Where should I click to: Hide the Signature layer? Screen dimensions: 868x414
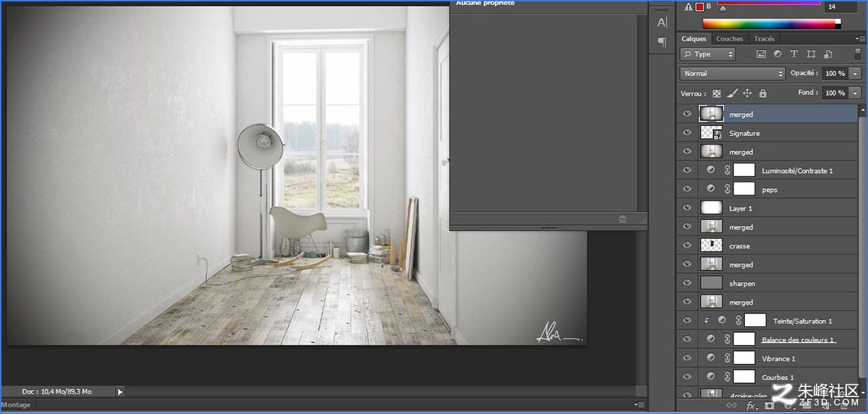687,133
